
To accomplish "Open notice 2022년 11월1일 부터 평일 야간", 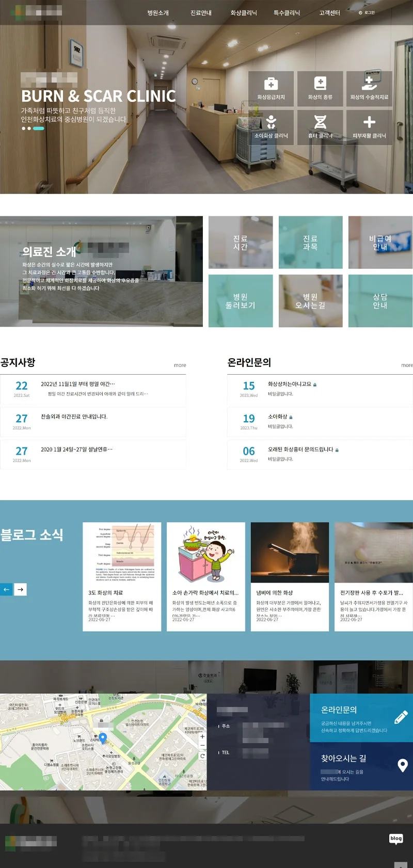I will click(x=78, y=384).
